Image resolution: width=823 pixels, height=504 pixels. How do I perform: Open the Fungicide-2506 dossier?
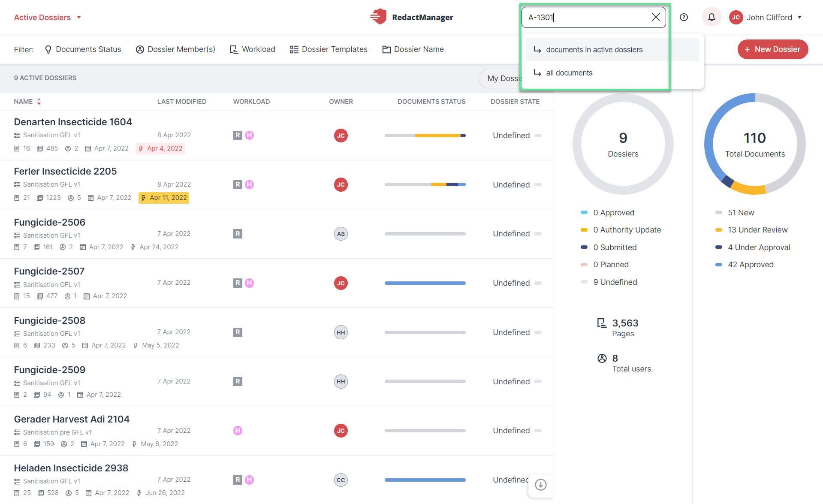[x=50, y=222]
